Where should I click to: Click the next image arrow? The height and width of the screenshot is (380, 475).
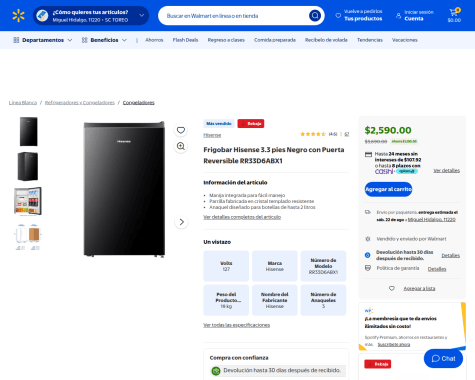pos(181,222)
